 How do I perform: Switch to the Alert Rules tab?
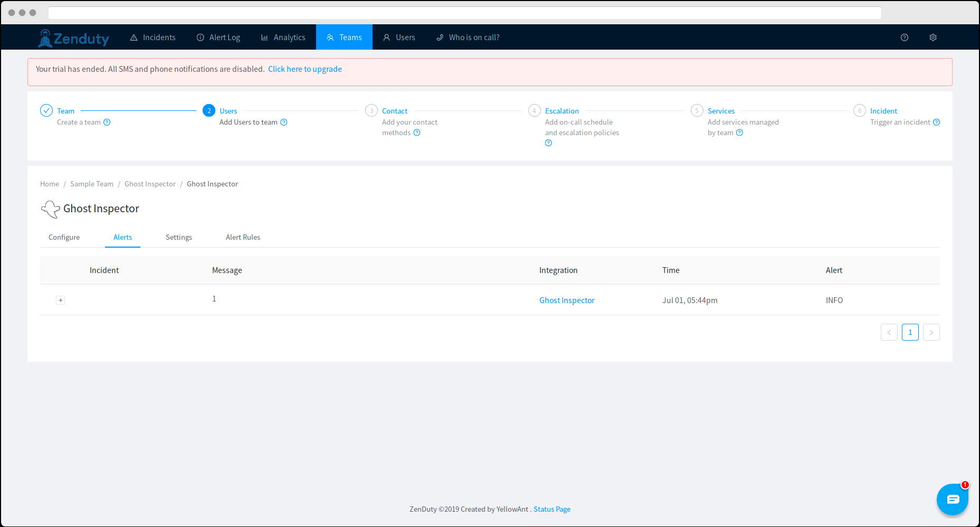coord(243,238)
